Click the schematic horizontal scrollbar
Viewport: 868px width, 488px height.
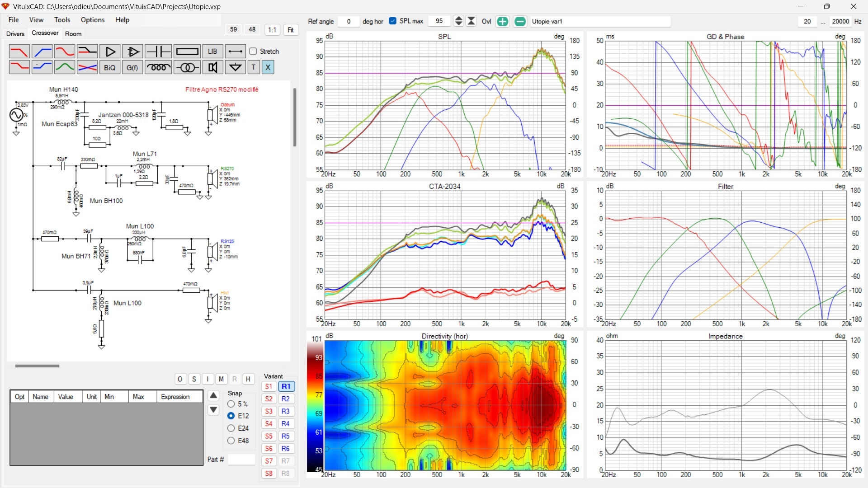pos(37,366)
